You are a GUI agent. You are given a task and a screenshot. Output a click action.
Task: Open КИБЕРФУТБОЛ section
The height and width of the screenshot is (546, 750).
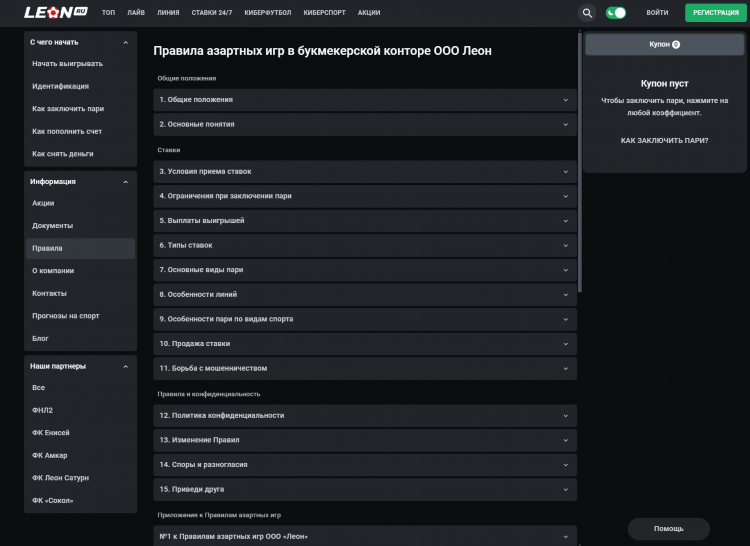(267, 13)
